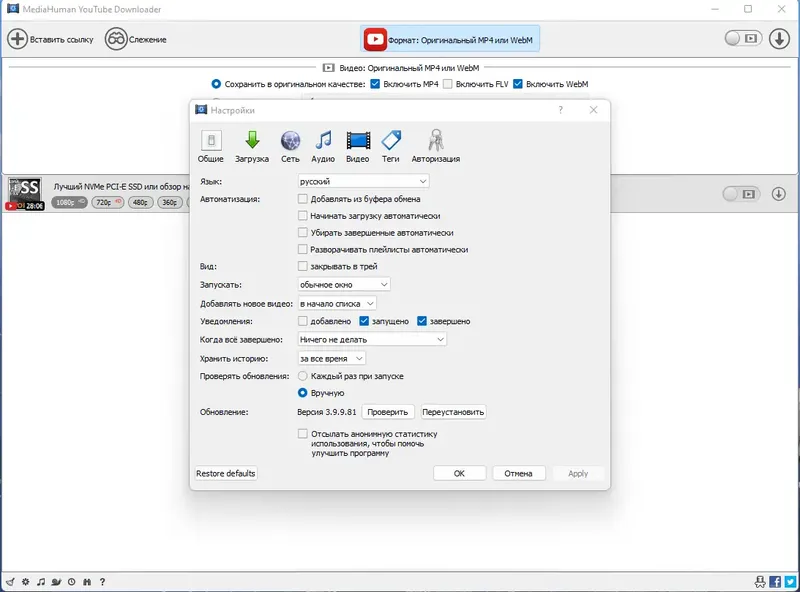
Task: Open tracking with the binoculars Слежение button
Action: point(136,39)
